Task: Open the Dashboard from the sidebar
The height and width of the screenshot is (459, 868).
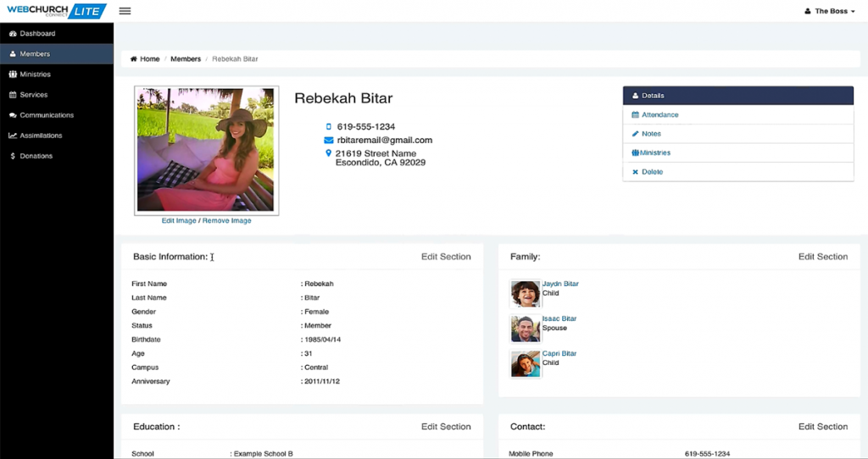Action: tap(36, 34)
